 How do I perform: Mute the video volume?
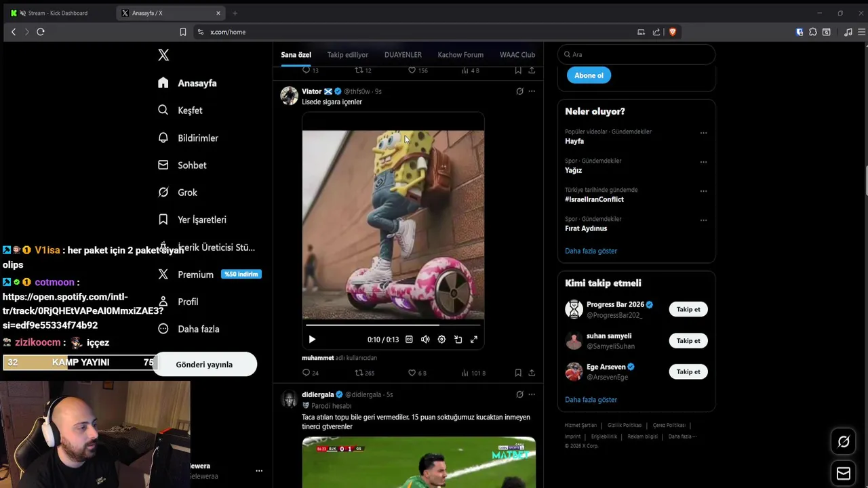click(x=425, y=340)
